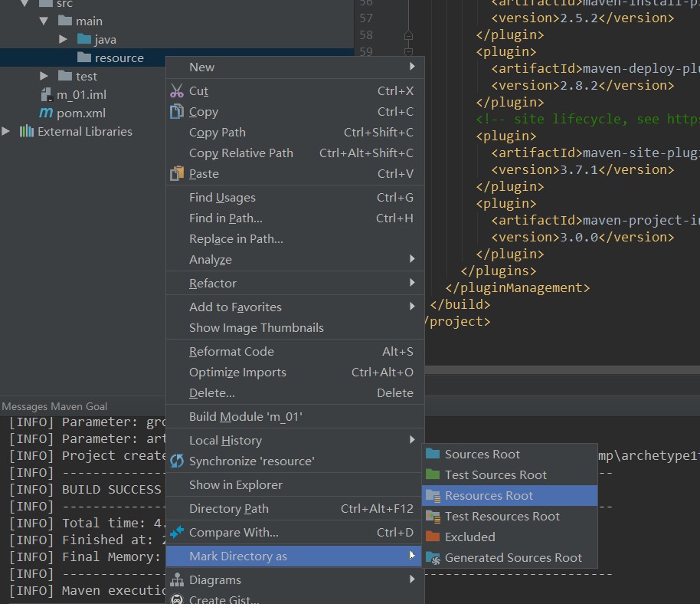This screenshot has width=700, height=604.
Task: Click the Paste clipboard icon
Action: tap(177, 174)
